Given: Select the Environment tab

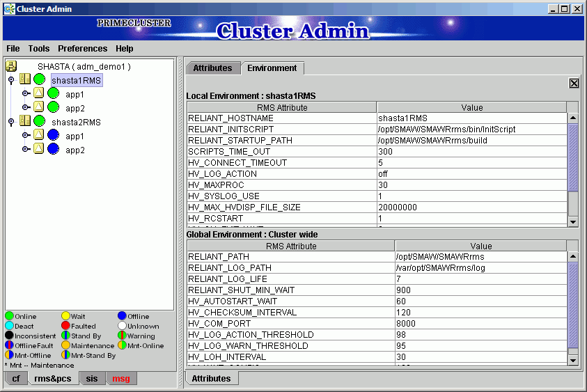Looking at the screenshot, I should coord(272,68).
